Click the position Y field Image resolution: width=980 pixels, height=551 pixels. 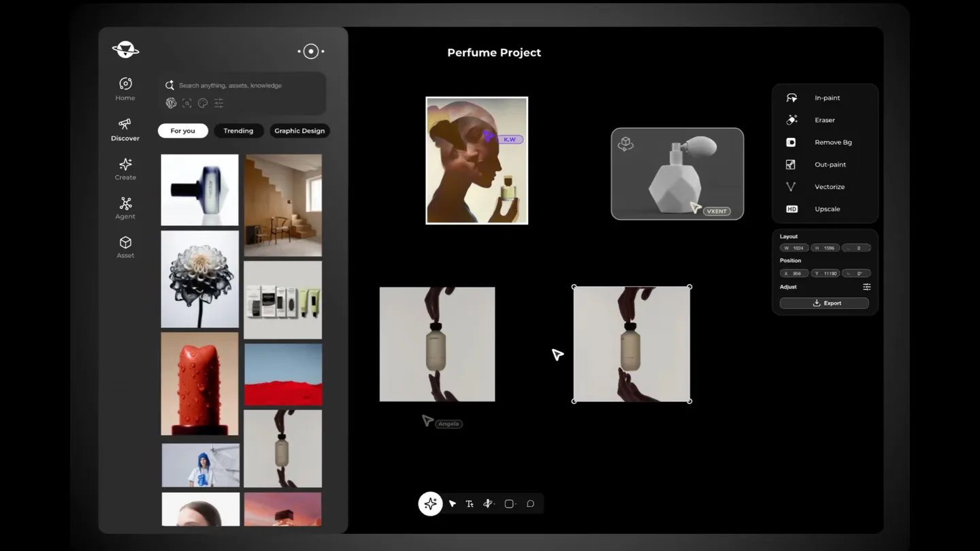click(x=825, y=273)
